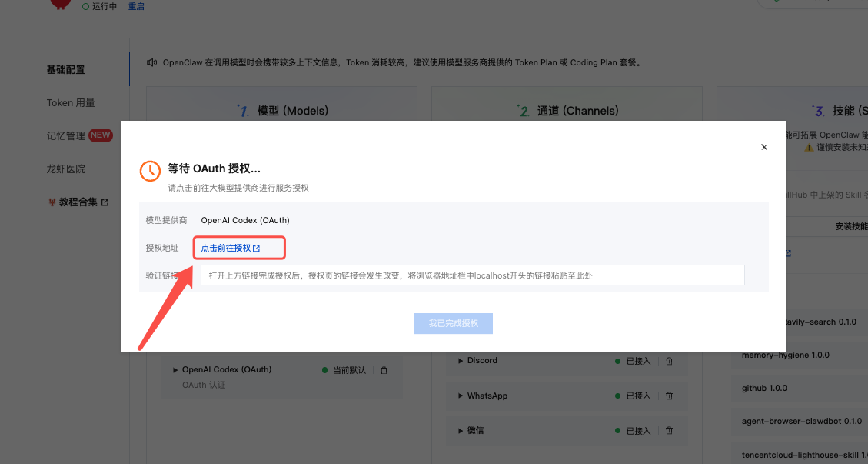Close the OAuth authorization dialog
Image resolution: width=868 pixels, height=464 pixels.
763,147
